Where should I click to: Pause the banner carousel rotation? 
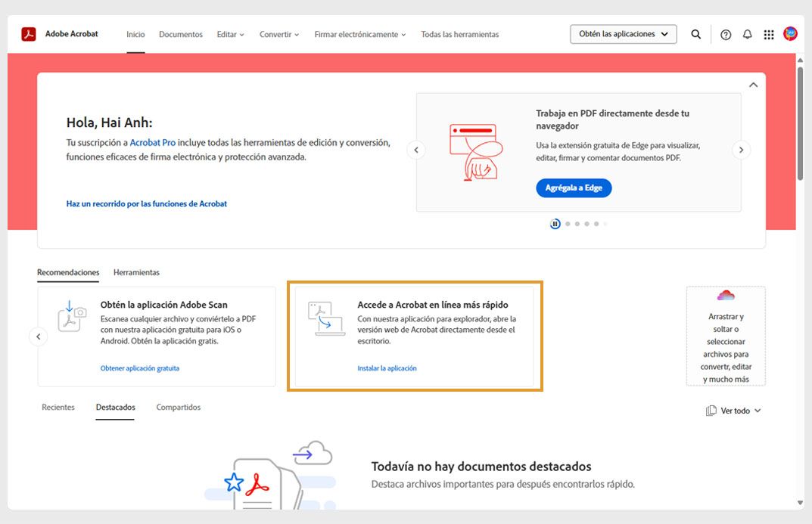[x=555, y=223]
